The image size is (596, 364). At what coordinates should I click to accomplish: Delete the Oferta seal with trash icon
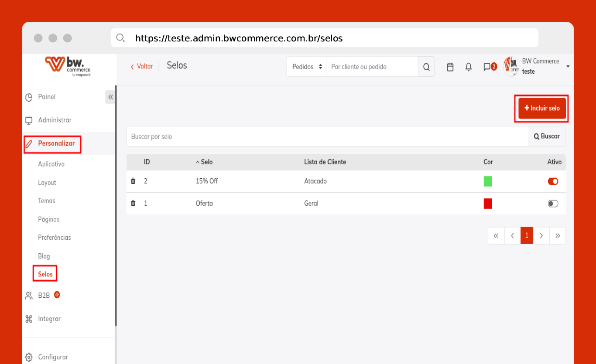pos(134,203)
